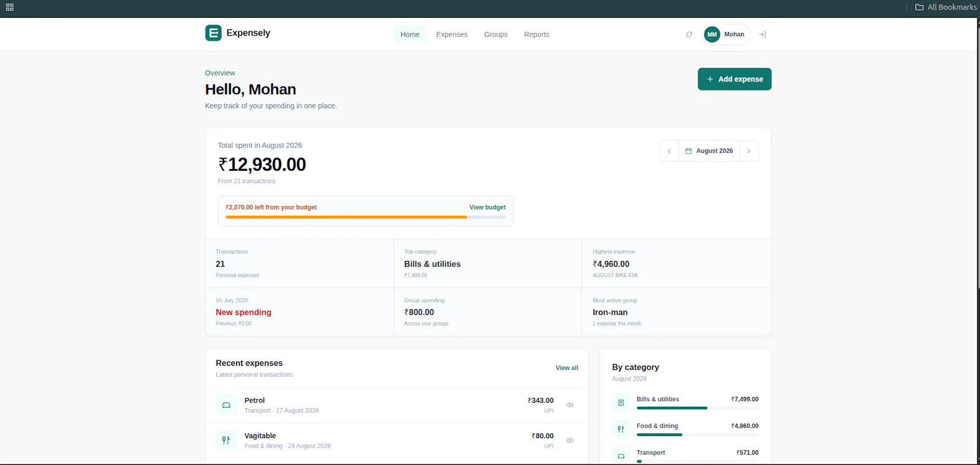Click the 'By category' heading
980x465 pixels.
pyautogui.click(x=636, y=367)
